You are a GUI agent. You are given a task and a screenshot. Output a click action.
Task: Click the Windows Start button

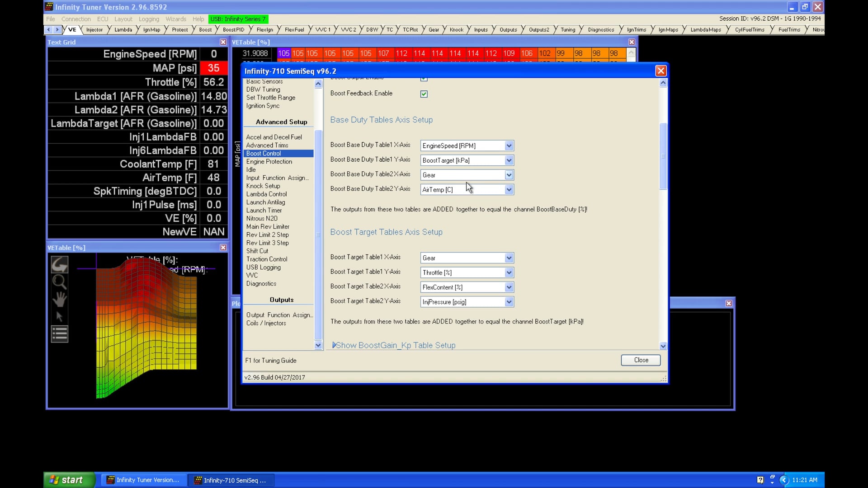pos(68,480)
